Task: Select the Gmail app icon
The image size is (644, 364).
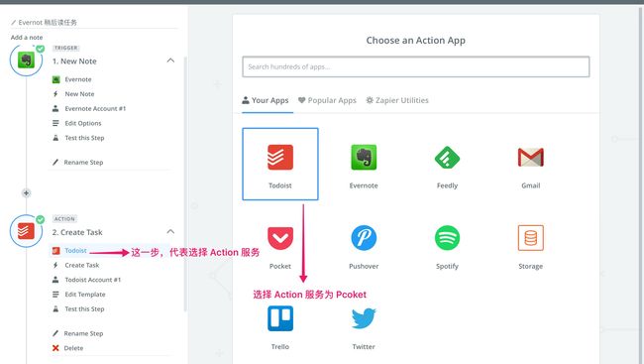Action: (531, 157)
